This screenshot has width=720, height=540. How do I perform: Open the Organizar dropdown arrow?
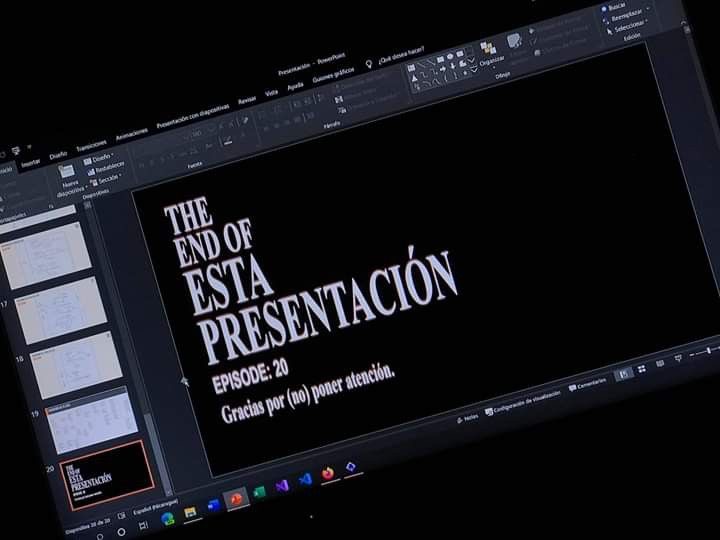pos(494,68)
